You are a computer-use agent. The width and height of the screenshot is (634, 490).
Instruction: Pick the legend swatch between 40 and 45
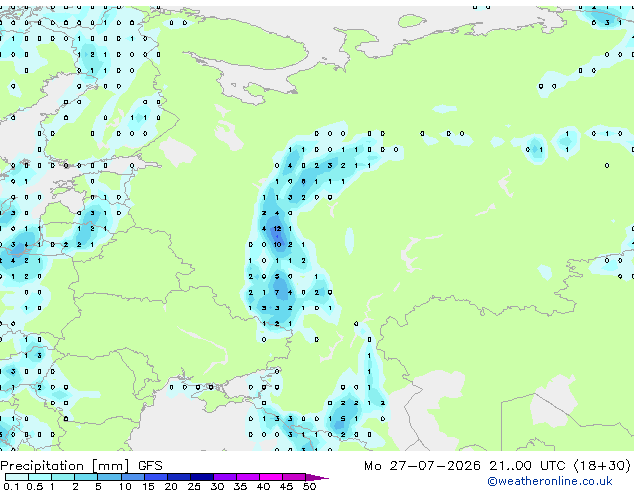pos(271,477)
